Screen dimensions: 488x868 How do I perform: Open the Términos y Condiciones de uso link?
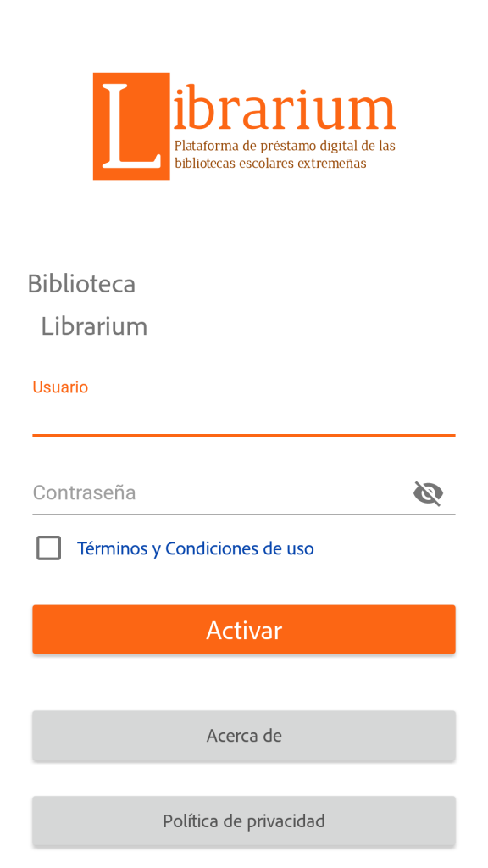(x=196, y=548)
